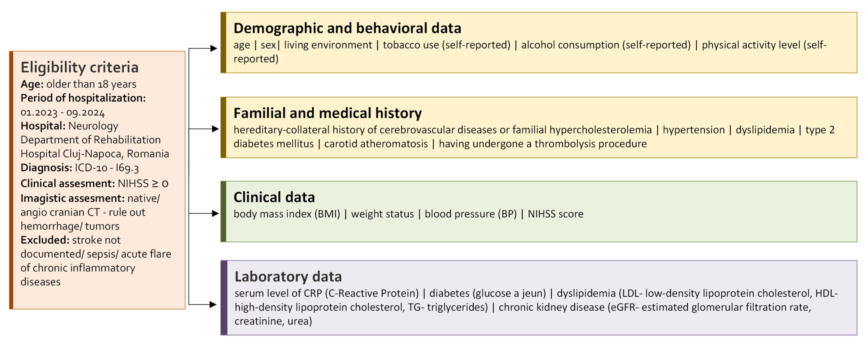Click the Familial and medical history heading
Screen dimensions: 868x349
click(327, 113)
